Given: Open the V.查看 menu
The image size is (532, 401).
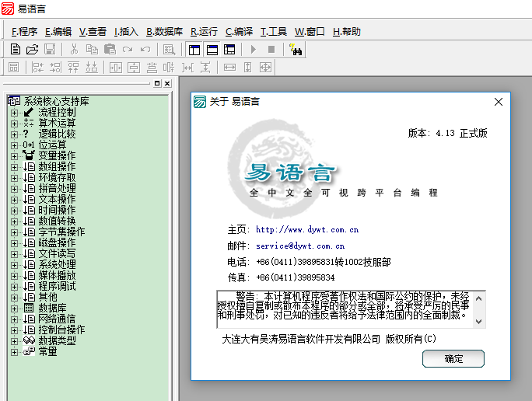Looking at the screenshot, I should (93, 32).
